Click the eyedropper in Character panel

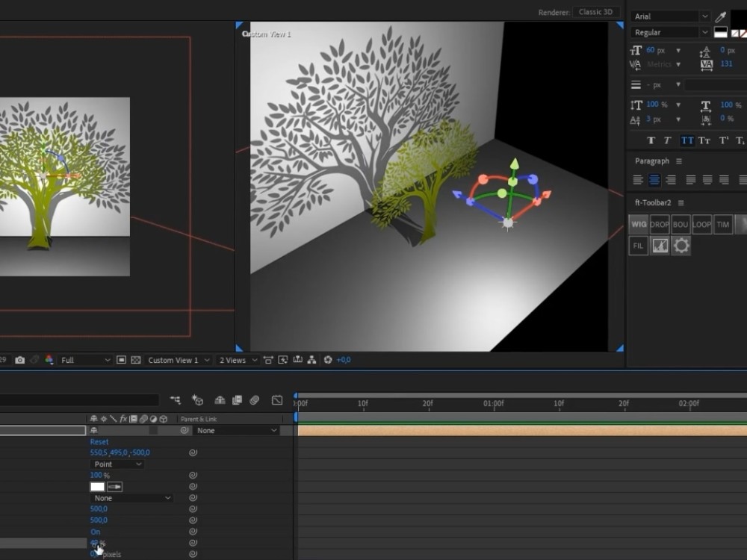click(x=721, y=17)
